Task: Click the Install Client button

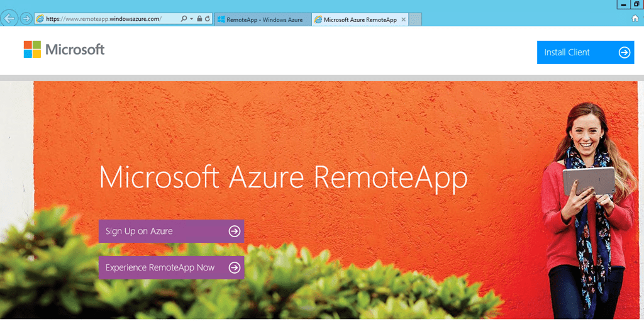Action: click(586, 52)
